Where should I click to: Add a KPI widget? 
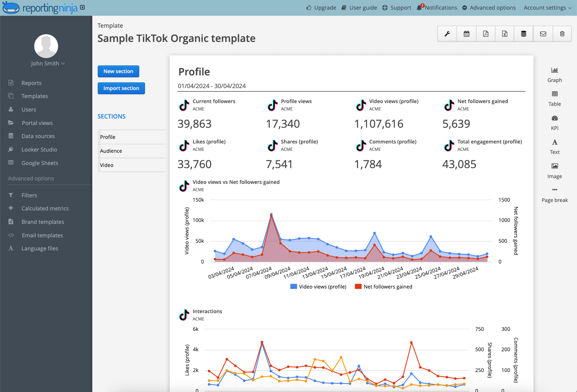click(x=554, y=123)
